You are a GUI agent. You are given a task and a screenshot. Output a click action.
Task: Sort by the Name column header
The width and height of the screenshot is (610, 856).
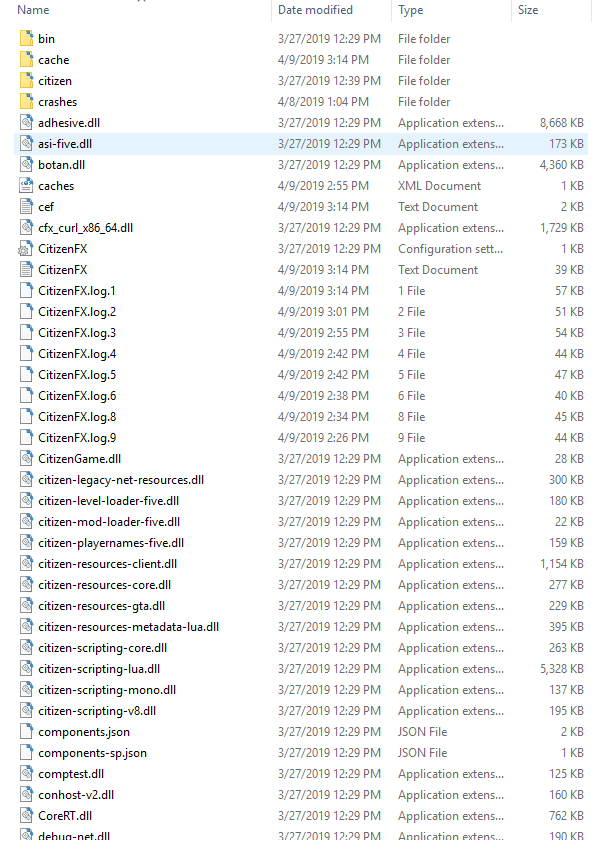tap(33, 10)
